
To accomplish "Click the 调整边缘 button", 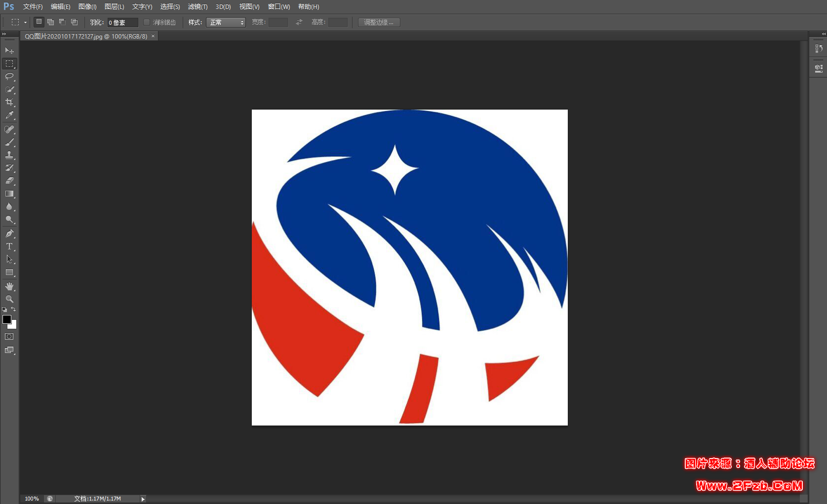I will (x=379, y=22).
